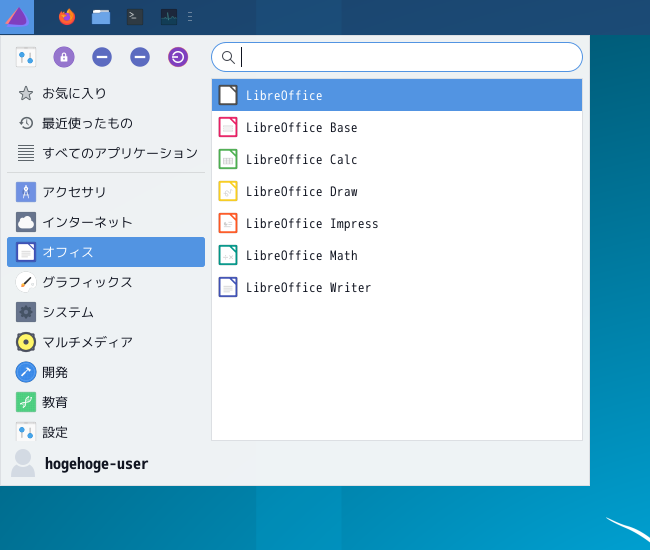650x550 pixels.
Task: Click the purple log out icon
Action: pos(178,57)
